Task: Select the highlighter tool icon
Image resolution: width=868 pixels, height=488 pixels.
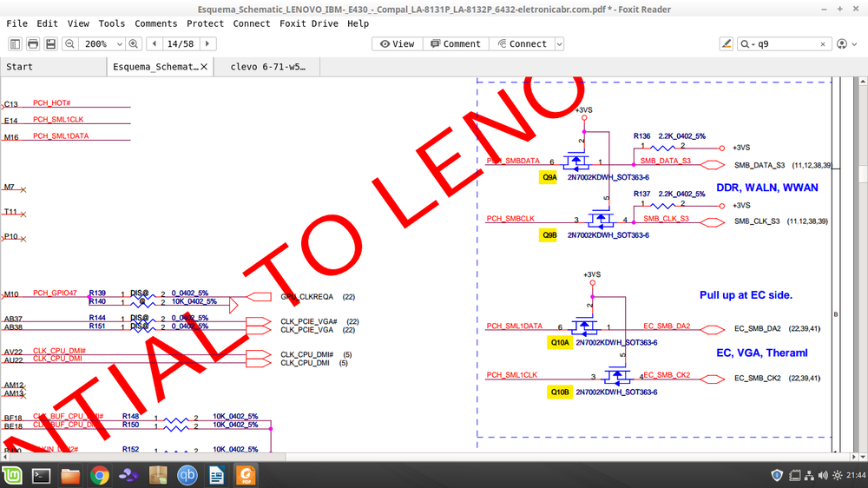Action: [x=727, y=43]
